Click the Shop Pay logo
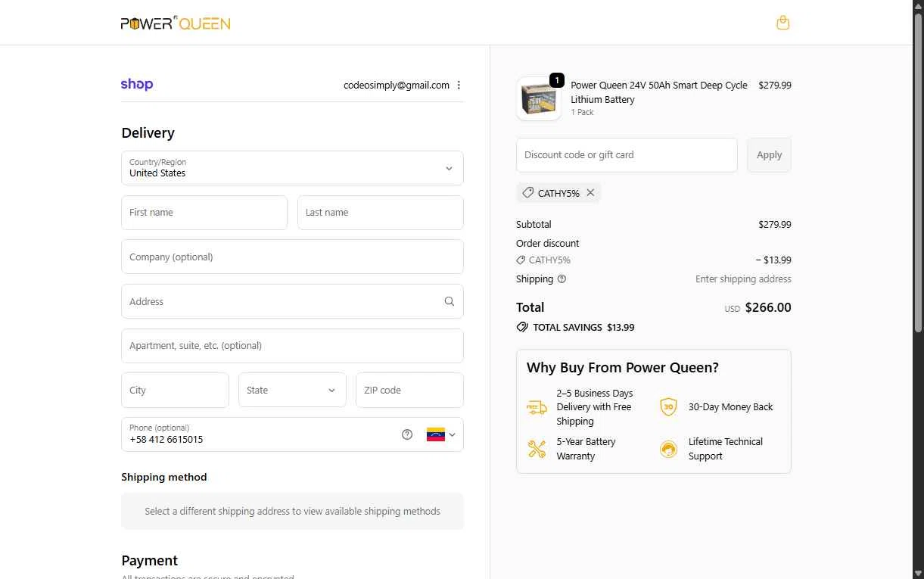924x579 pixels. pyautogui.click(x=137, y=85)
